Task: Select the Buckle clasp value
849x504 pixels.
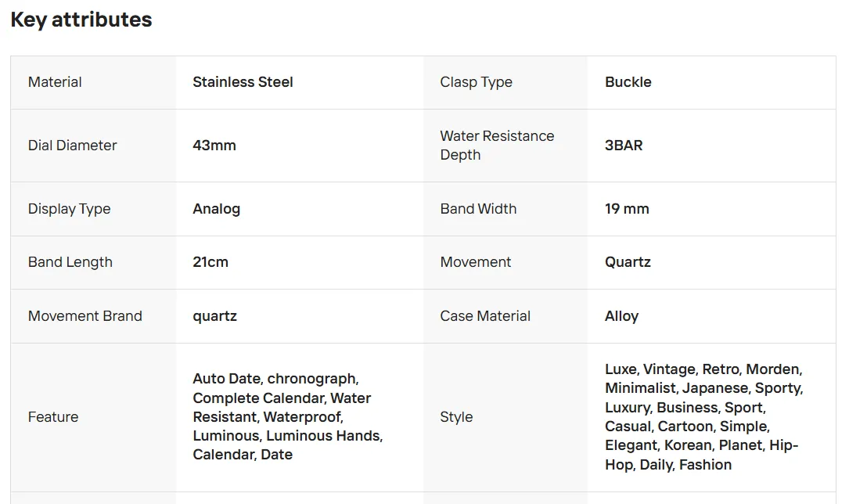Action: (628, 82)
